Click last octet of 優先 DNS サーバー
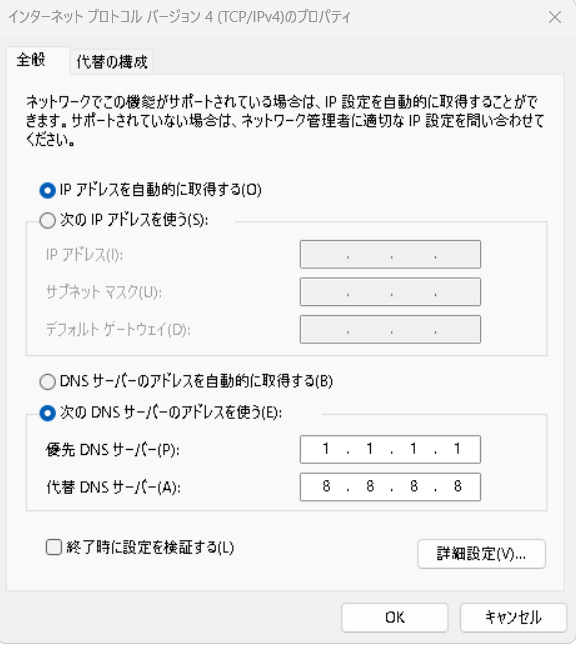 coord(457,449)
